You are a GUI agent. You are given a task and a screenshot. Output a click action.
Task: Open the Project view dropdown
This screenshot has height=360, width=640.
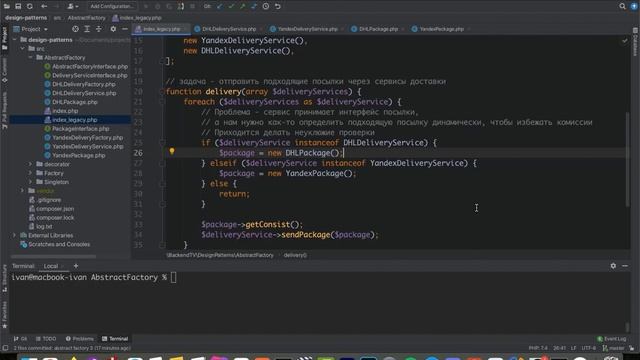point(31,29)
